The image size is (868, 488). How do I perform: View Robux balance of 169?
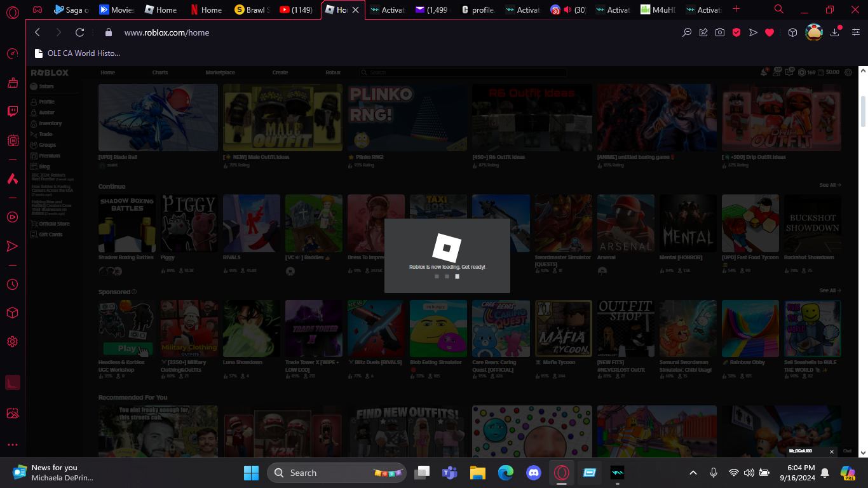[x=807, y=72]
